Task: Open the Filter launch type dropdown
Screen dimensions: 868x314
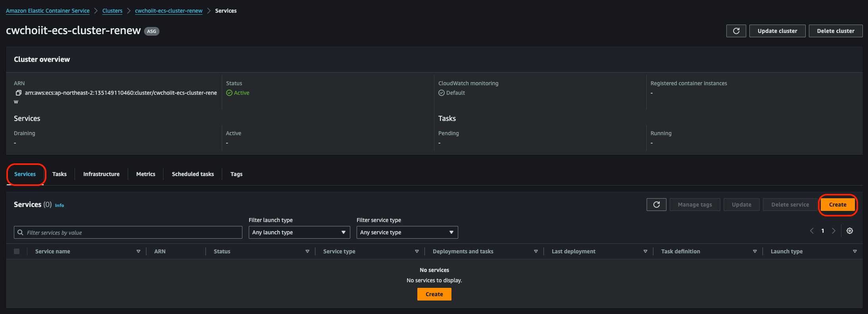Action: point(300,232)
